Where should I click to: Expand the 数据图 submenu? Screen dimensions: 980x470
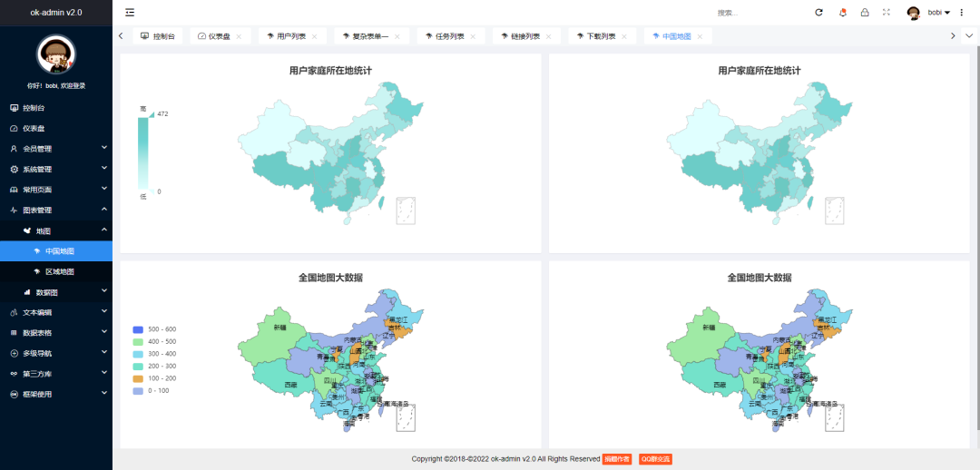[x=56, y=292]
